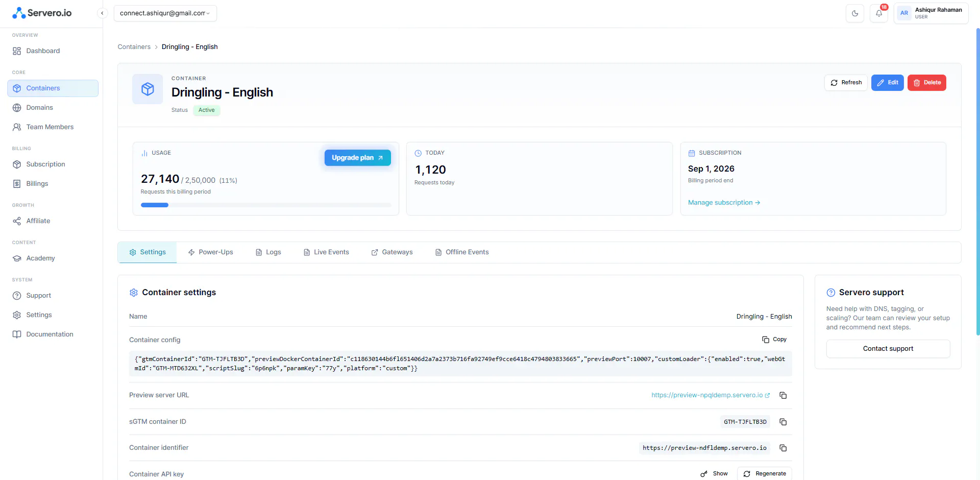The width and height of the screenshot is (980, 480).
Task: Copy the preview server URL
Action: click(783, 396)
